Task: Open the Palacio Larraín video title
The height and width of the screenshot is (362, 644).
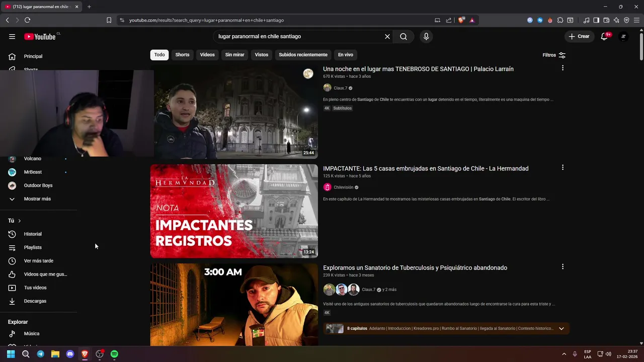Action: [x=418, y=69]
